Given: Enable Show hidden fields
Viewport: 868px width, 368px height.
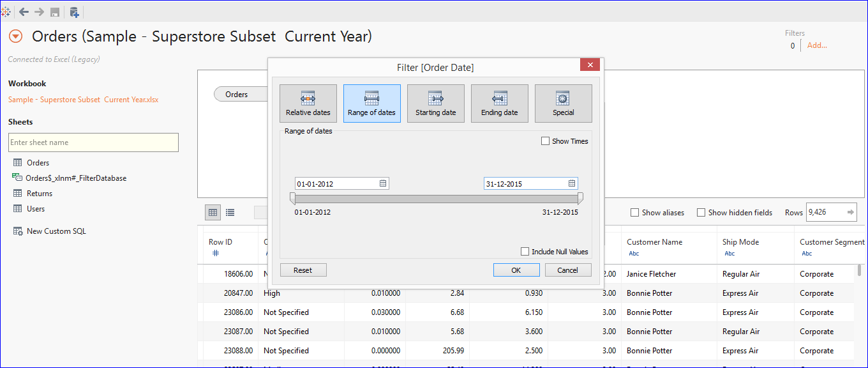Looking at the screenshot, I should [x=701, y=211].
